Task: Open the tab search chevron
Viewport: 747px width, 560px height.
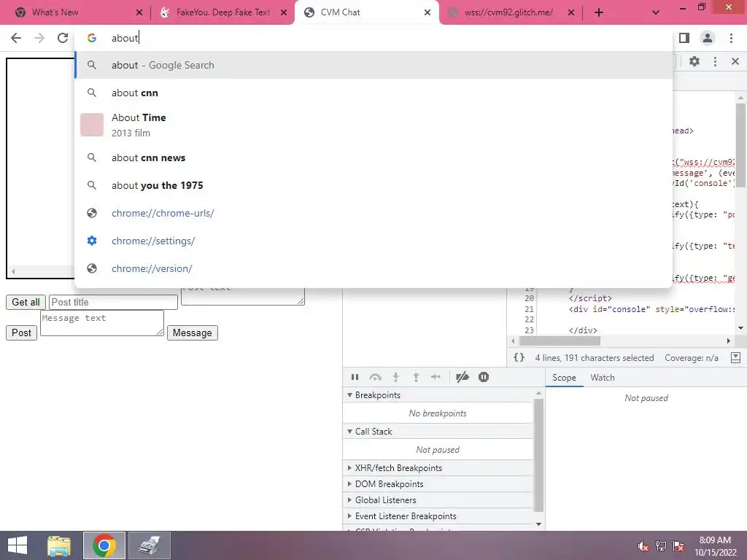Action: click(x=656, y=12)
